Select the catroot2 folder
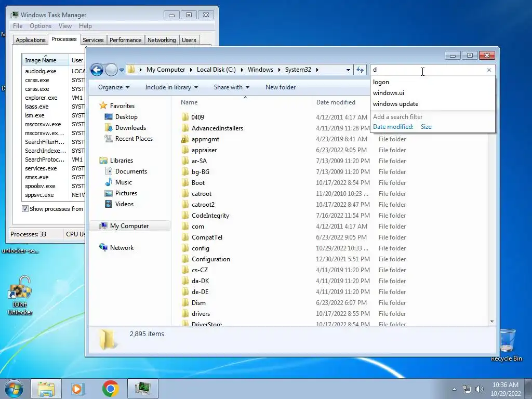Image resolution: width=532 pixels, height=399 pixels. (203, 205)
